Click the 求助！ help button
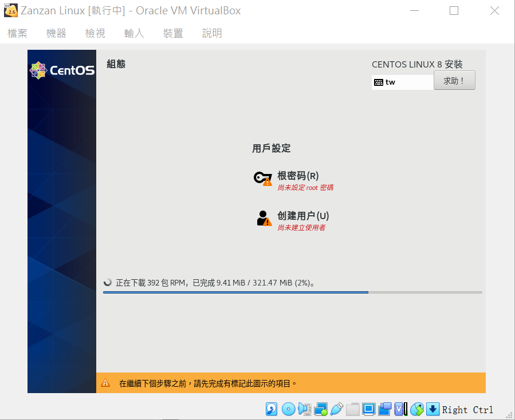 point(454,80)
